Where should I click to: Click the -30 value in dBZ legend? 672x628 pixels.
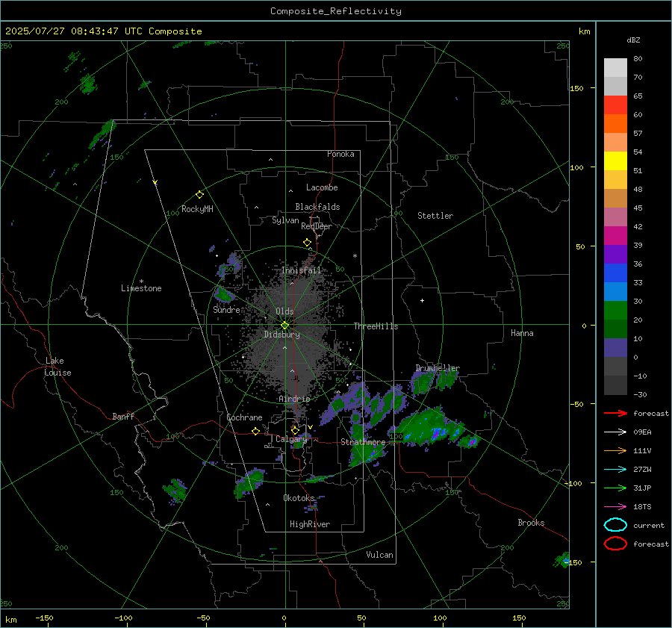pyautogui.click(x=640, y=394)
